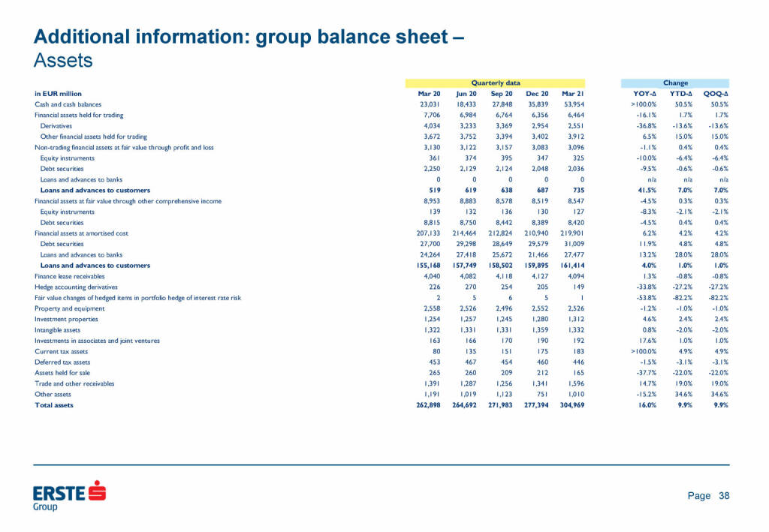Click the QOQ-Δ column header
This screenshot has width=769, height=532.
(x=716, y=94)
